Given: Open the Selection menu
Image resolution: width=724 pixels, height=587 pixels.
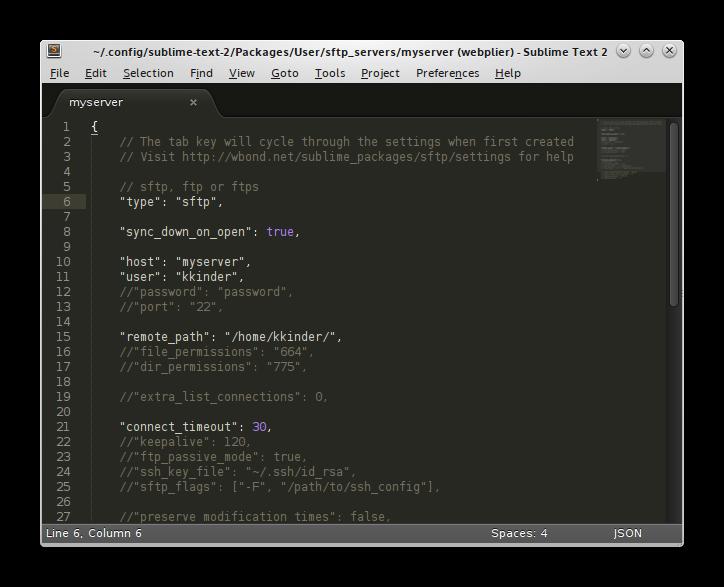Looking at the screenshot, I should (148, 73).
